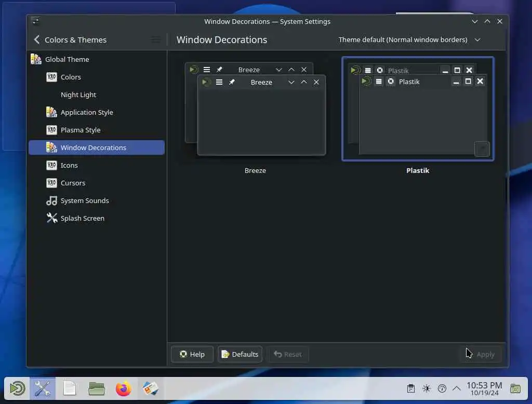Click the Window Decorations heading
Screen dimensions: 532x404
tap(222, 39)
